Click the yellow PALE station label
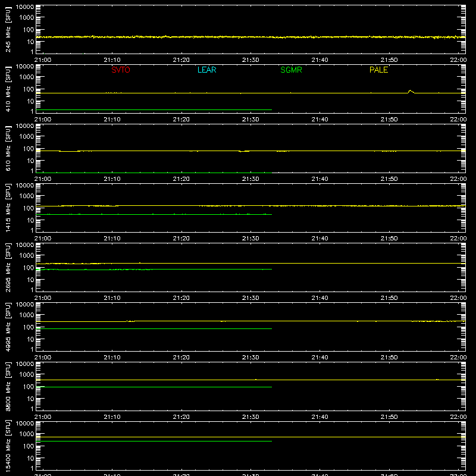 coord(378,70)
